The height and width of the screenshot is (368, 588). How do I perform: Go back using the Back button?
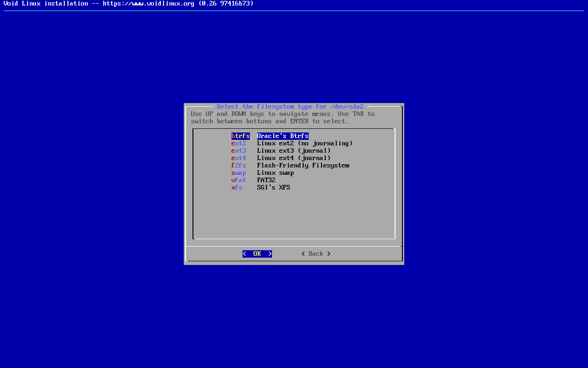[x=316, y=254]
